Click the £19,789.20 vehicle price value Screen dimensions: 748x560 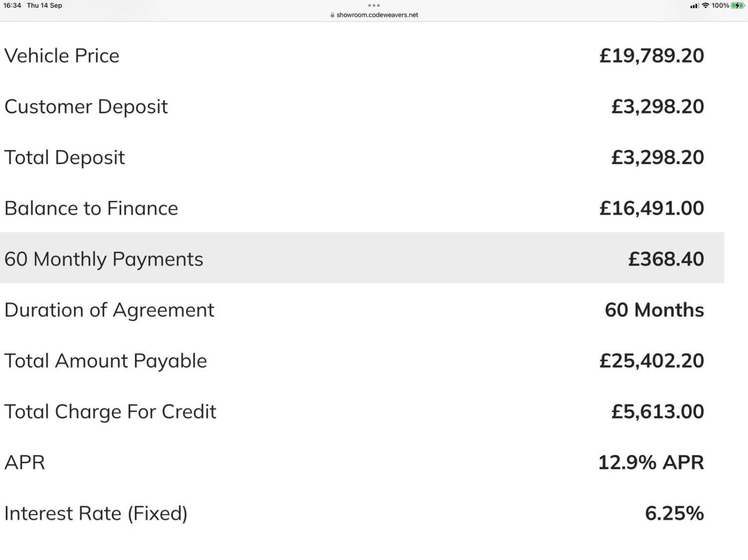[x=651, y=56]
